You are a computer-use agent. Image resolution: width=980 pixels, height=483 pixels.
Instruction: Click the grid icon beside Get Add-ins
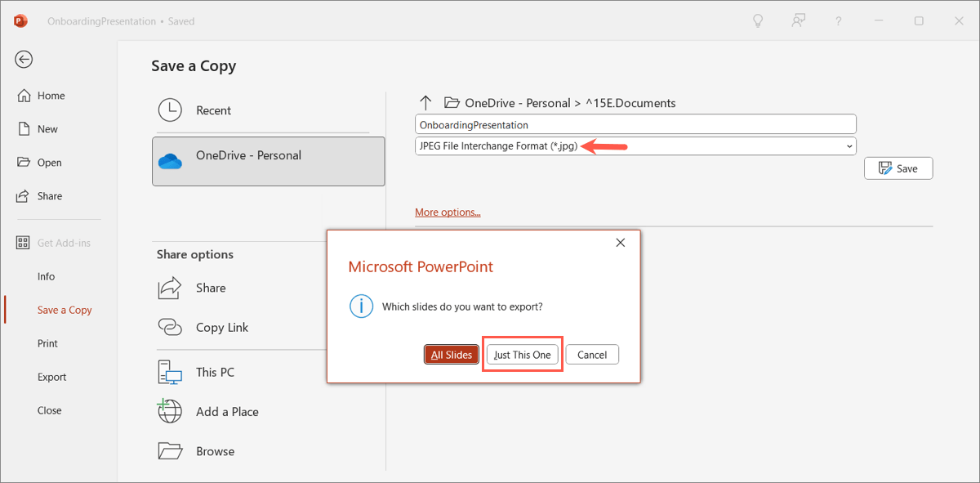(24, 243)
